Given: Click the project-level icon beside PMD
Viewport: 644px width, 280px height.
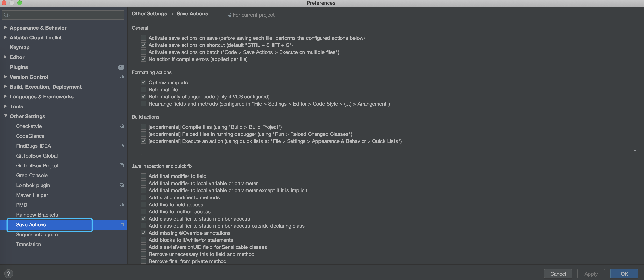Looking at the screenshot, I should pyautogui.click(x=122, y=205).
